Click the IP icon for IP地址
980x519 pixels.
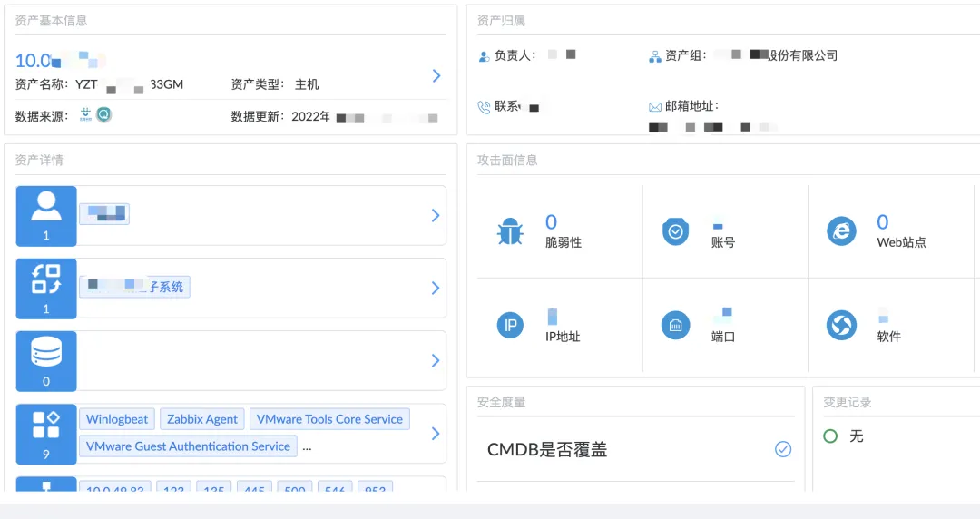pos(510,325)
